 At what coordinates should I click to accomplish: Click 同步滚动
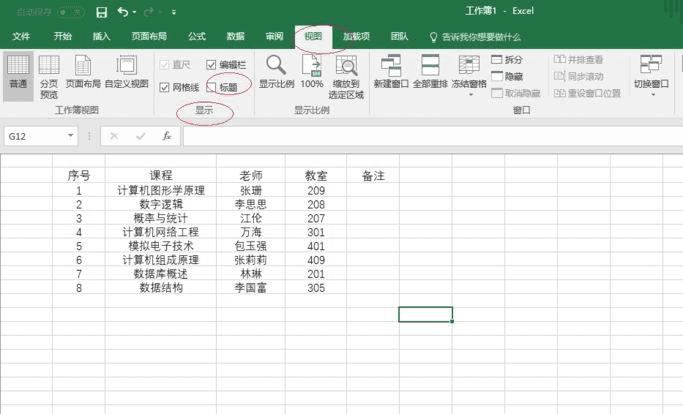[x=578, y=76]
